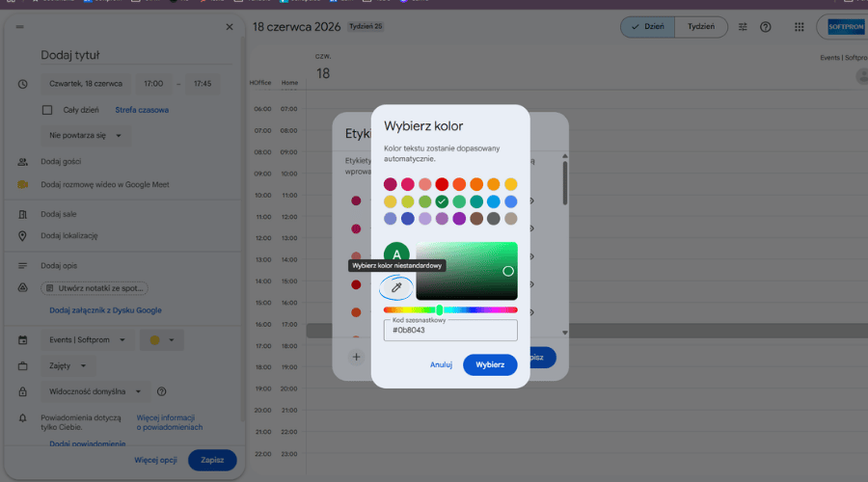868x482 pixels.
Task: Click the Zapisz button in event panel
Action: tap(212, 460)
